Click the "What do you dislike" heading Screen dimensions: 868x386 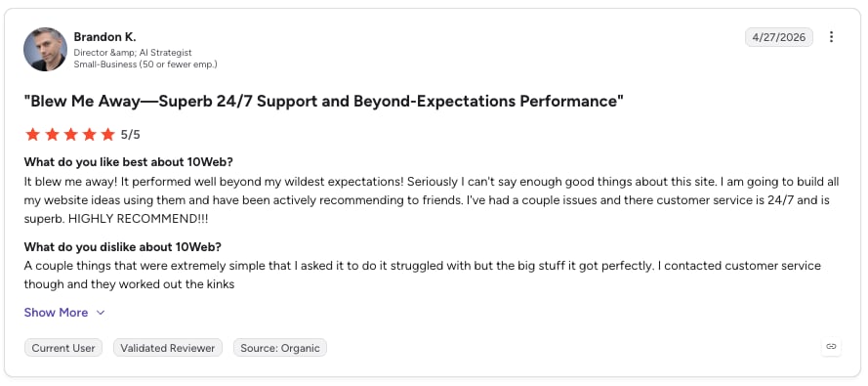coord(123,247)
